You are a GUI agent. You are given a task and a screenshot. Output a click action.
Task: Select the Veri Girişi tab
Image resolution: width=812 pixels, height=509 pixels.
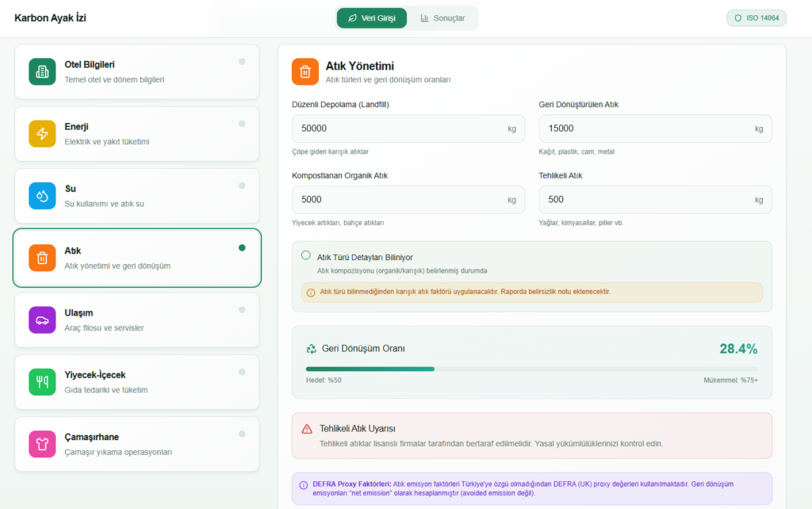(x=371, y=17)
